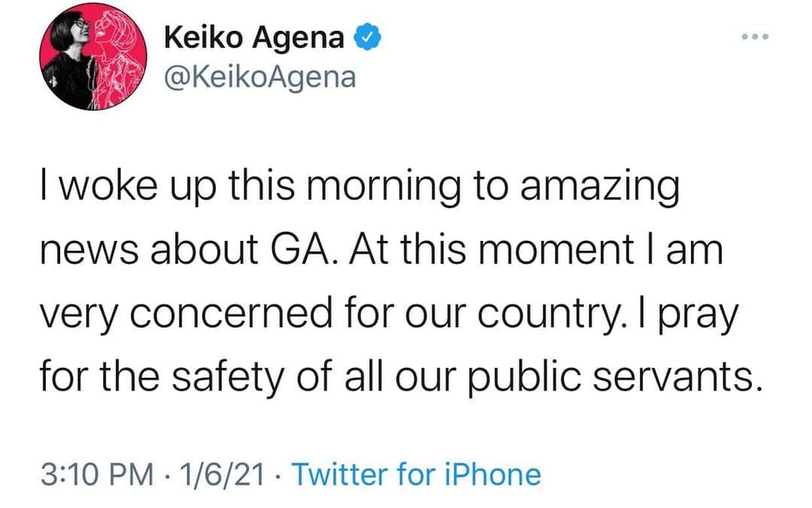812x508 pixels.
Task: Click the blue verified checkmark badge
Action: (x=367, y=38)
